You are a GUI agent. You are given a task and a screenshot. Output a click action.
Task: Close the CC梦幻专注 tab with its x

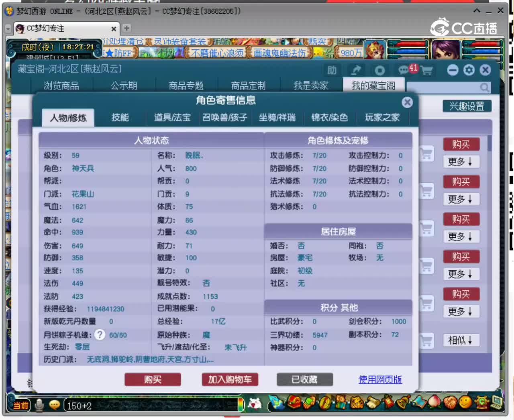(114, 29)
